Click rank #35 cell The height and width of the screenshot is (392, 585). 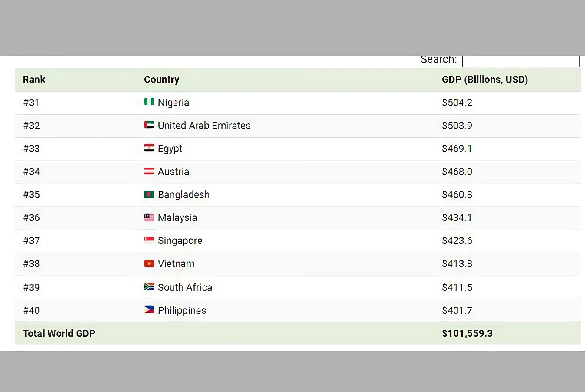[31, 194]
